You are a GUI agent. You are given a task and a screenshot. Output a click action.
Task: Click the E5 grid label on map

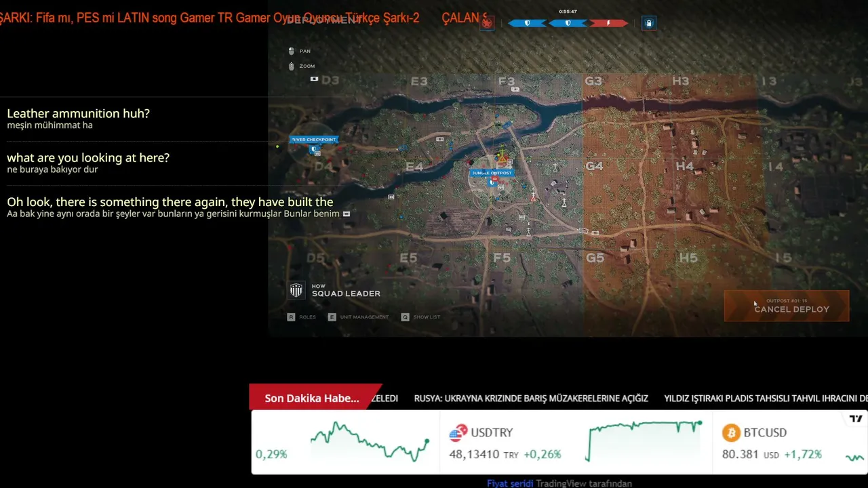click(408, 258)
